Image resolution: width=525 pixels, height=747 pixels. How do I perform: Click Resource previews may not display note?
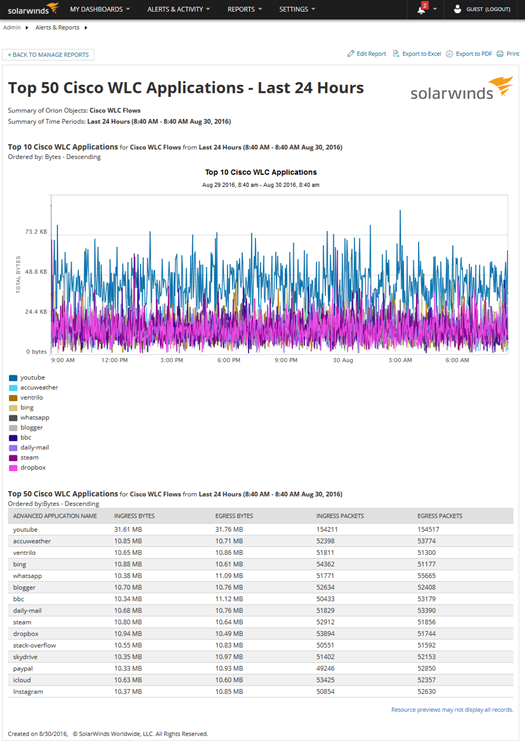(x=452, y=710)
